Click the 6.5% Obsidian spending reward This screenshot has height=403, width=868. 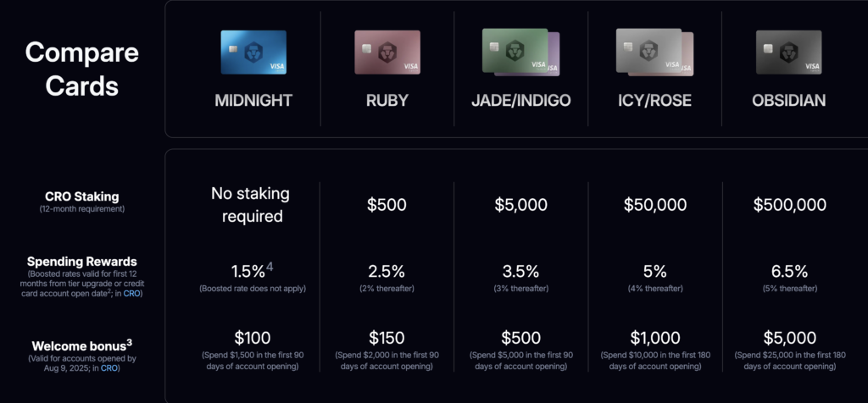[788, 271]
